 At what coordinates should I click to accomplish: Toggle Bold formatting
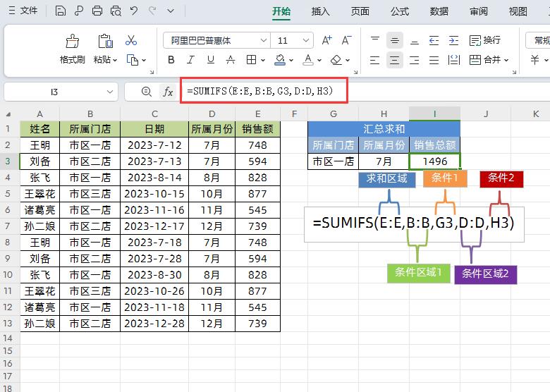click(x=171, y=60)
